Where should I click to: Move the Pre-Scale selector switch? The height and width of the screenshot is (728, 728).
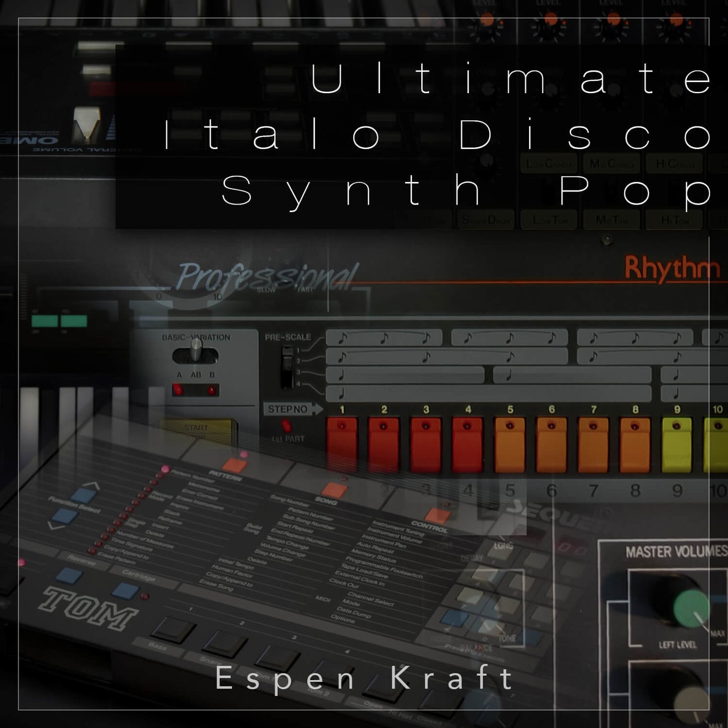287,367
